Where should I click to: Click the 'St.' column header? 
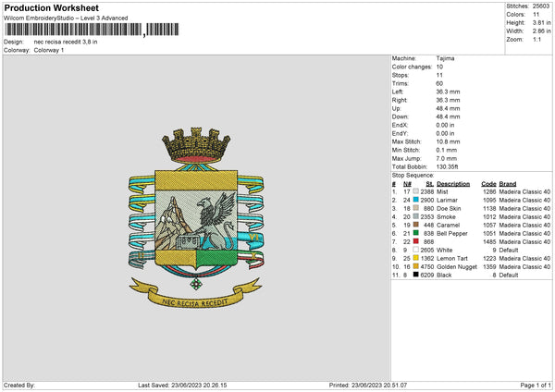(x=430, y=184)
